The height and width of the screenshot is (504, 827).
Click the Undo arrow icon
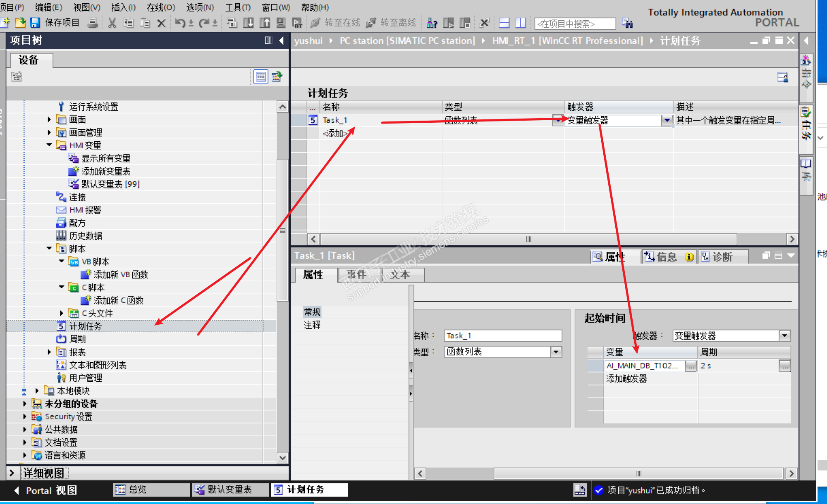(180, 23)
